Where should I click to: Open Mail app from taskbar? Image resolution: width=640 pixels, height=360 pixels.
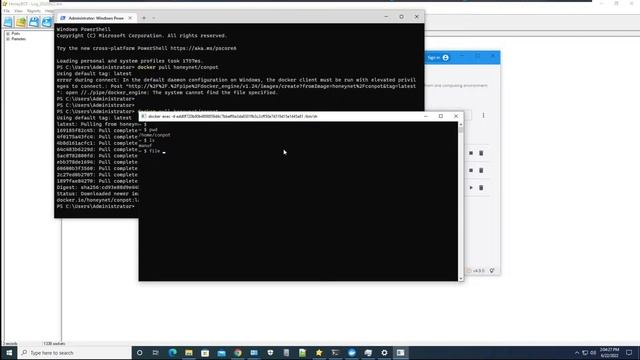(x=221, y=353)
